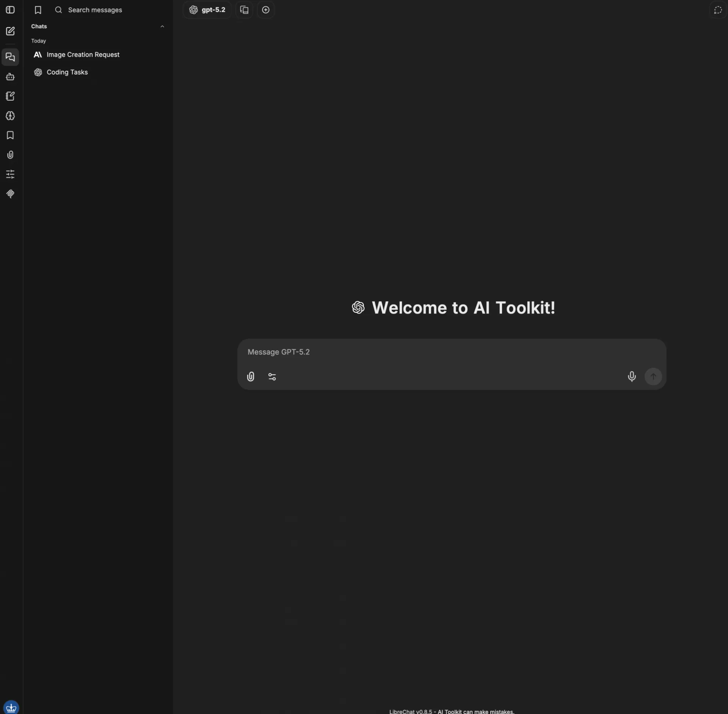Click the Anthropic icon of Image Creation Request
This screenshot has width=728, height=714.
tap(38, 55)
